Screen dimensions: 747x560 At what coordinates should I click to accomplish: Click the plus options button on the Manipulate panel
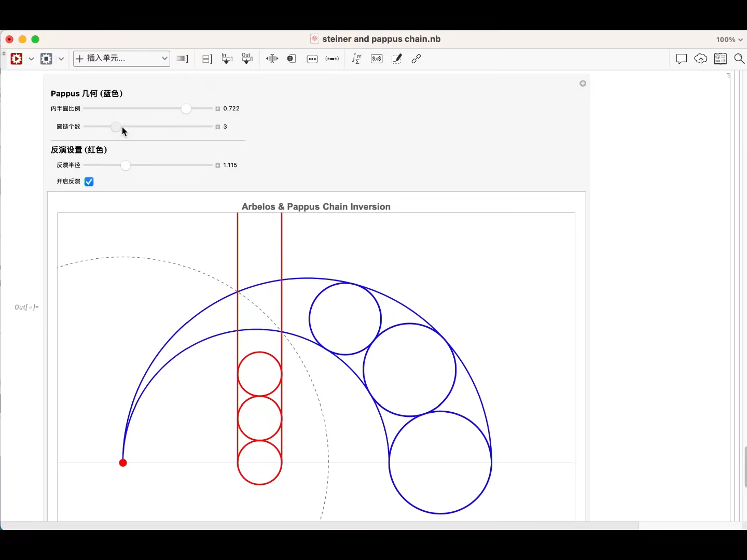[x=583, y=83]
